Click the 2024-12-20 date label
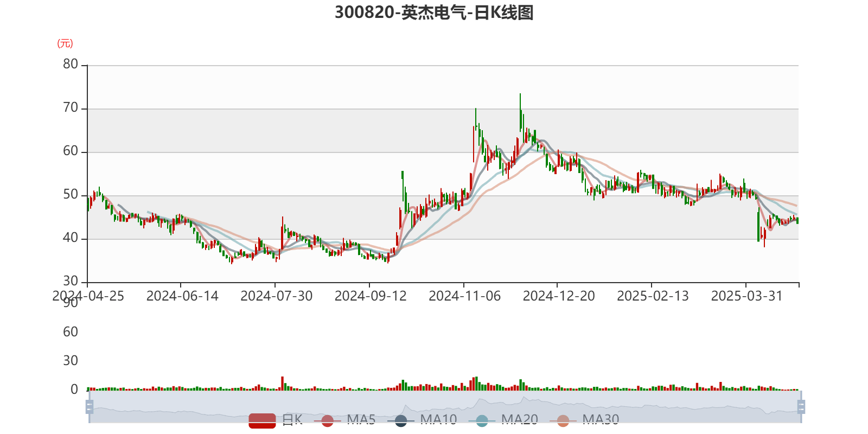This screenshot has width=868, height=434. point(559,296)
